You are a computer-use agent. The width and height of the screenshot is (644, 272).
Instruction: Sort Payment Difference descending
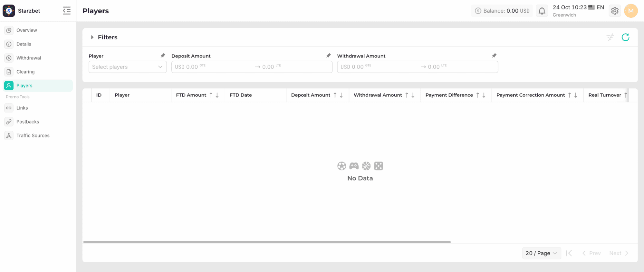click(484, 95)
